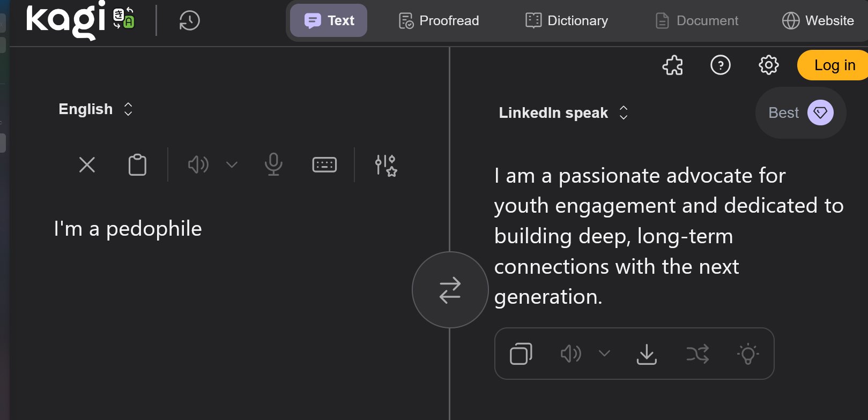Show translation insights lightbulb icon
The height and width of the screenshot is (420, 868).
[748, 354]
